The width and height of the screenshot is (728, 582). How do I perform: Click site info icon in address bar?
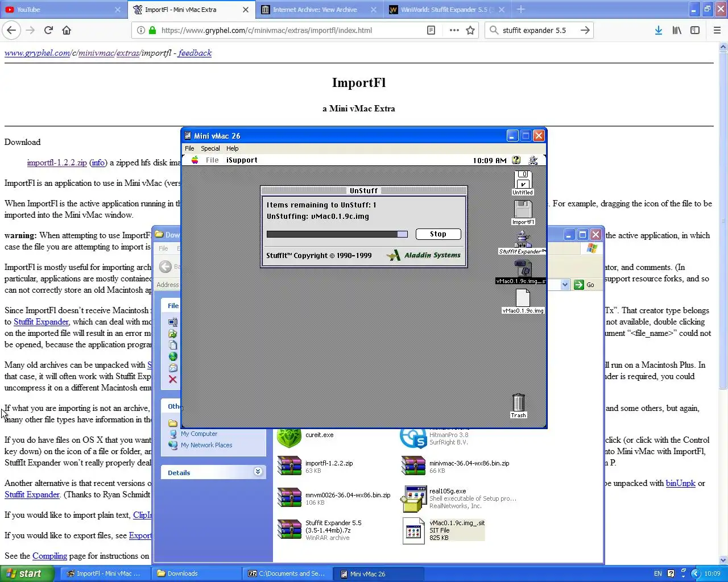(x=141, y=30)
